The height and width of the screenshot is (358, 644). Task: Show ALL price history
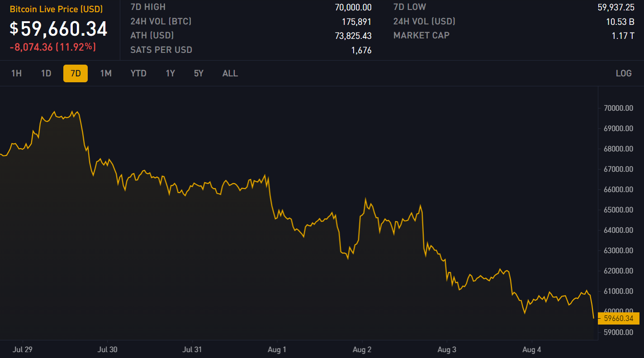point(230,73)
